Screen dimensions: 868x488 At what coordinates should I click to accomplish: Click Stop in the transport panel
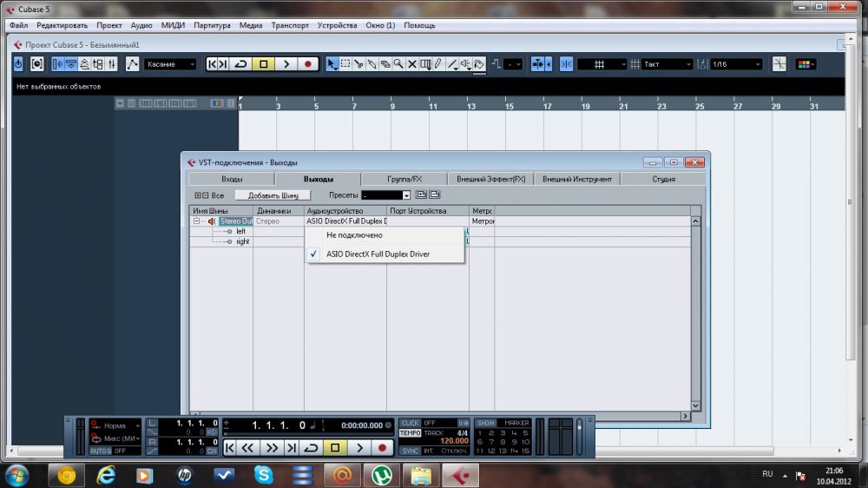click(x=335, y=447)
